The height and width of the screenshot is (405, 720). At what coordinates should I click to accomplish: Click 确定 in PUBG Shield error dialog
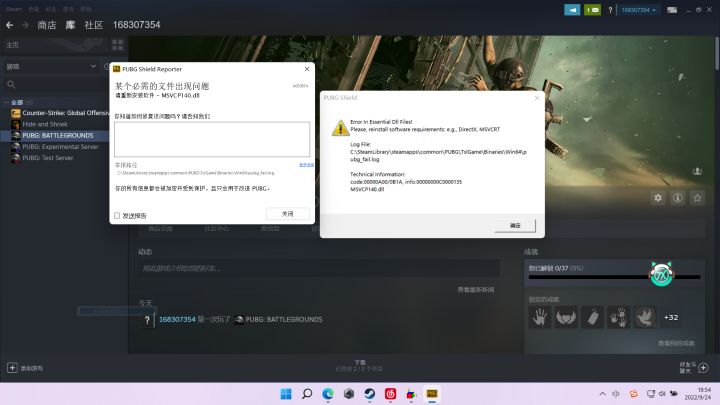coord(515,225)
